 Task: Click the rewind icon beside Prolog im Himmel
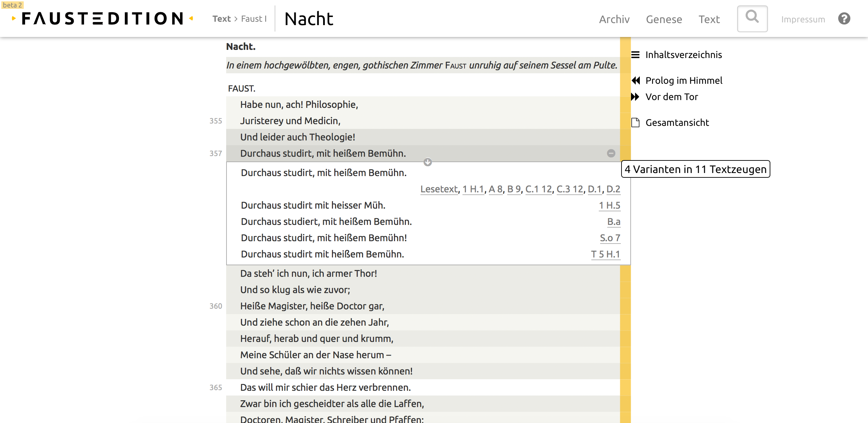click(636, 80)
